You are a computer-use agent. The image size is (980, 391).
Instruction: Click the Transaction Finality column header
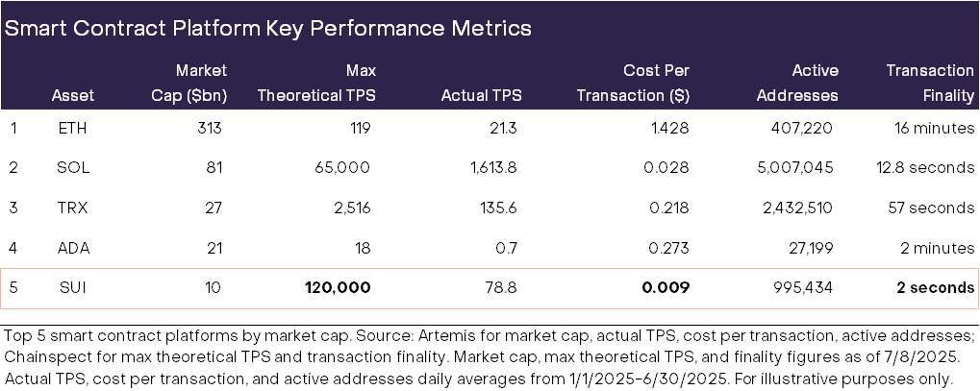click(930, 84)
